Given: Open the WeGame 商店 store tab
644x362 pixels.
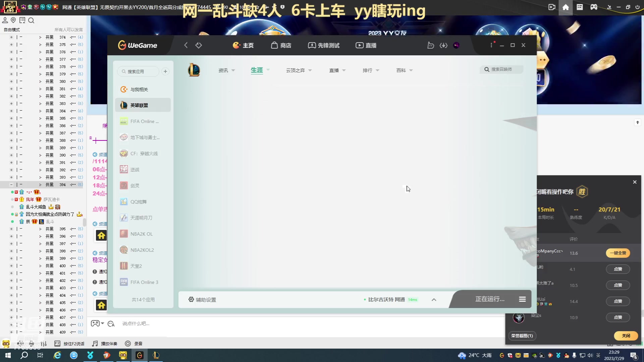Looking at the screenshot, I should pyautogui.click(x=281, y=45).
